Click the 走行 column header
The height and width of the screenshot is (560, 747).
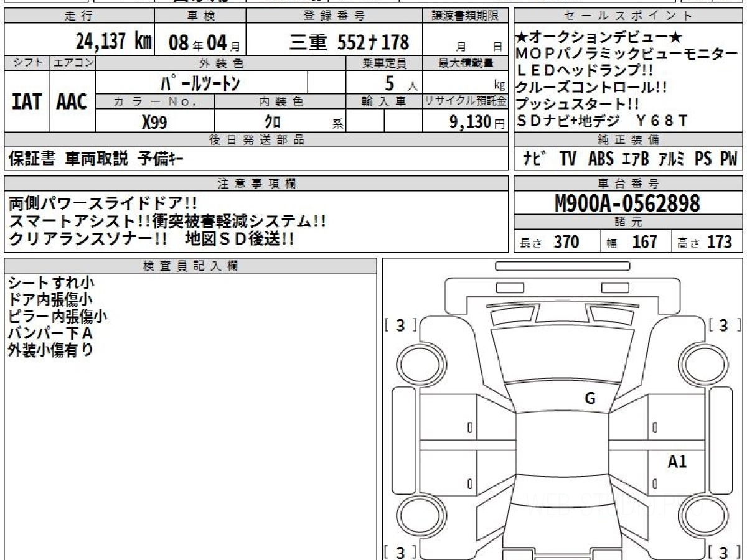pos(78,16)
